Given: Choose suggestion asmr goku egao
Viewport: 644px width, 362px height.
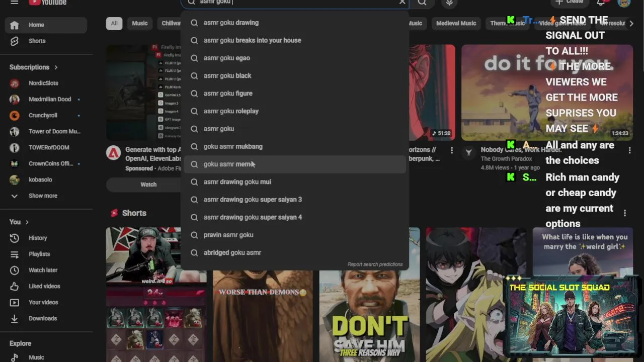Looking at the screenshot, I should pyautogui.click(x=295, y=58).
